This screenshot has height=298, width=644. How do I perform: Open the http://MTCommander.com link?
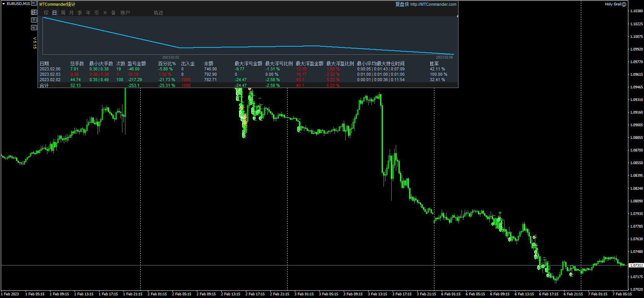pyautogui.click(x=433, y=5)
